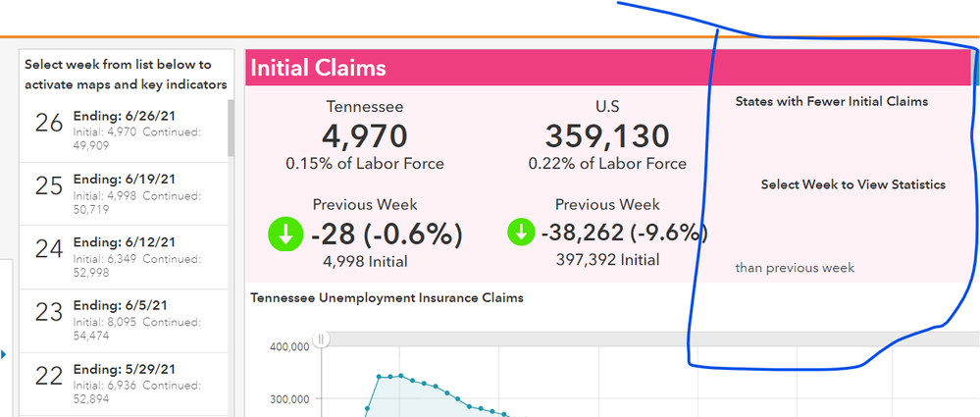
Task: Click the peak data point on claims chart
Action: coord(399,374)
